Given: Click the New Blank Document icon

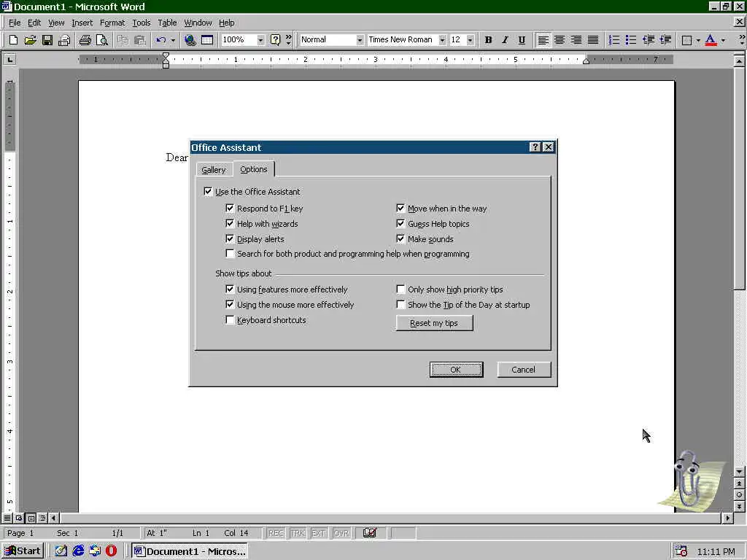Looking at the screenshot, I should tap(13, 40).
